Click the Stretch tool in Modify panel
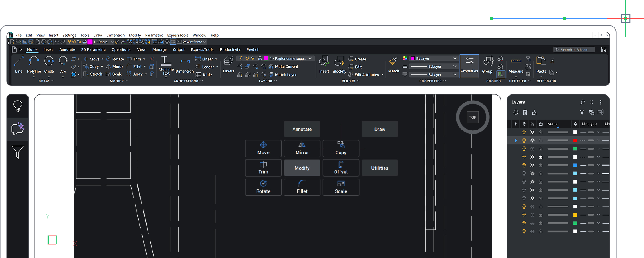644x258 pixels. tap(93, 74)
